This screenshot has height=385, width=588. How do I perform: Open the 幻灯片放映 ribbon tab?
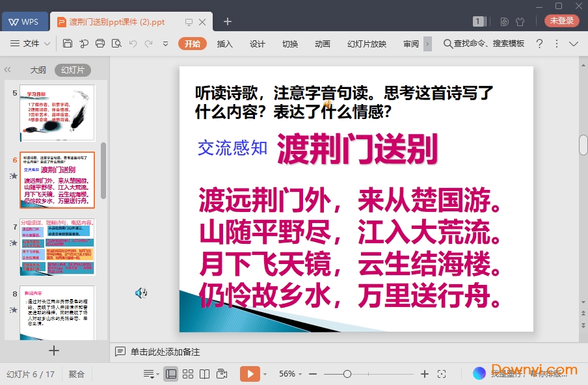367,44
